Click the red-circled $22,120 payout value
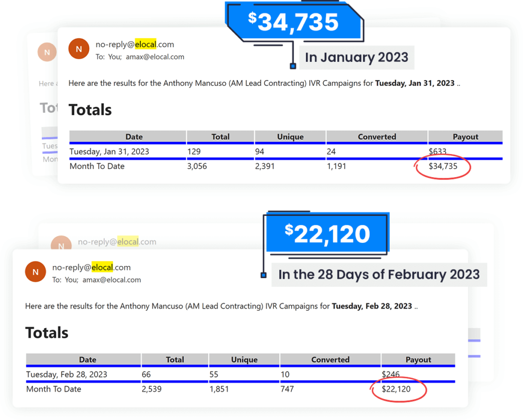 point(396,389)
